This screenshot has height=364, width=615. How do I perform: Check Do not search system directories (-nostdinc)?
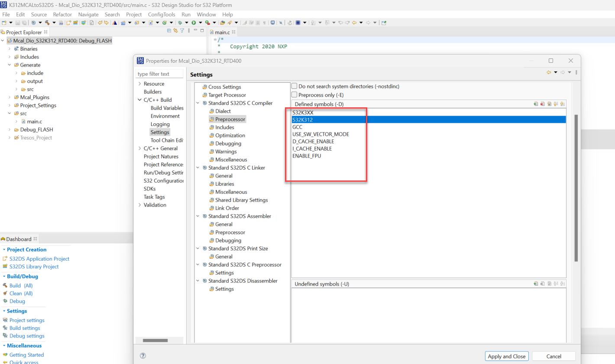click(x=295, y=86)
